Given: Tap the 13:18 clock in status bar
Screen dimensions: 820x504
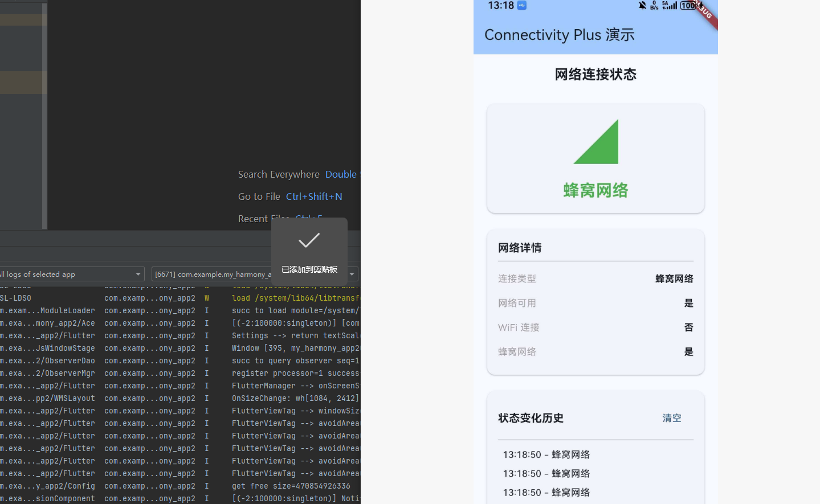Looking at the screenshot, I should coord(501,5).
